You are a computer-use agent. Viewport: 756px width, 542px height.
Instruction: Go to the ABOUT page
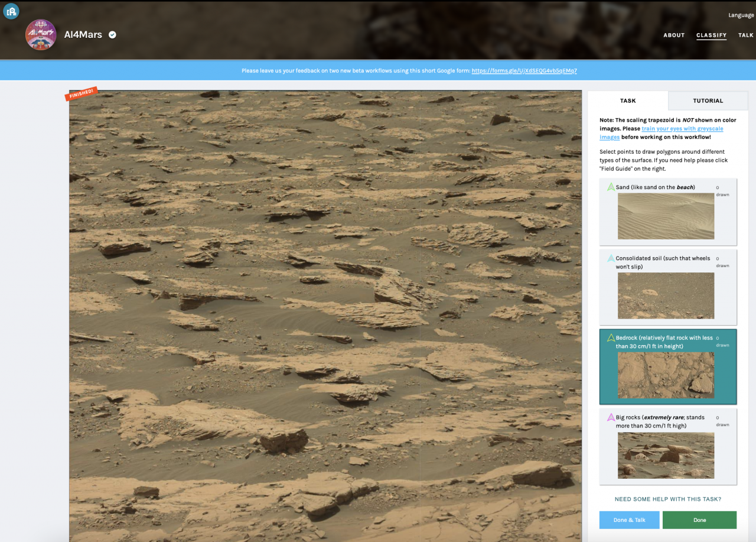(x=674, y=35)
